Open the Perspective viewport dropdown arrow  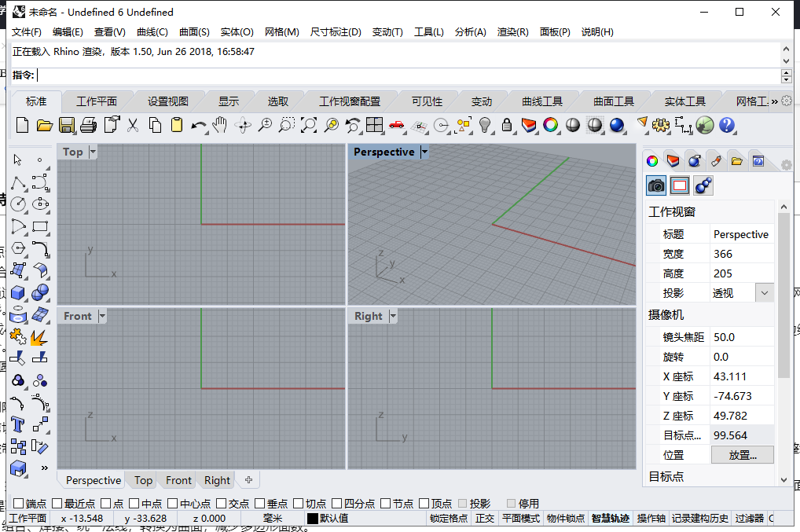pos(424,152)
